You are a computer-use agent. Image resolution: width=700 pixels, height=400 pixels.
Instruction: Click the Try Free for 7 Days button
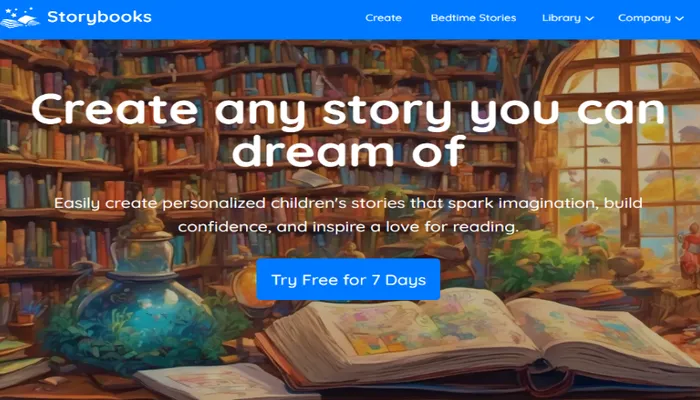click(348, 280)
